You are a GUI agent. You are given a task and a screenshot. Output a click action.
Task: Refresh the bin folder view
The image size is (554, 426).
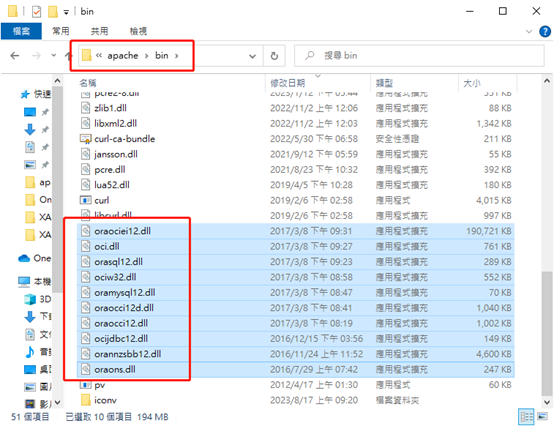(x=274, y=56)
